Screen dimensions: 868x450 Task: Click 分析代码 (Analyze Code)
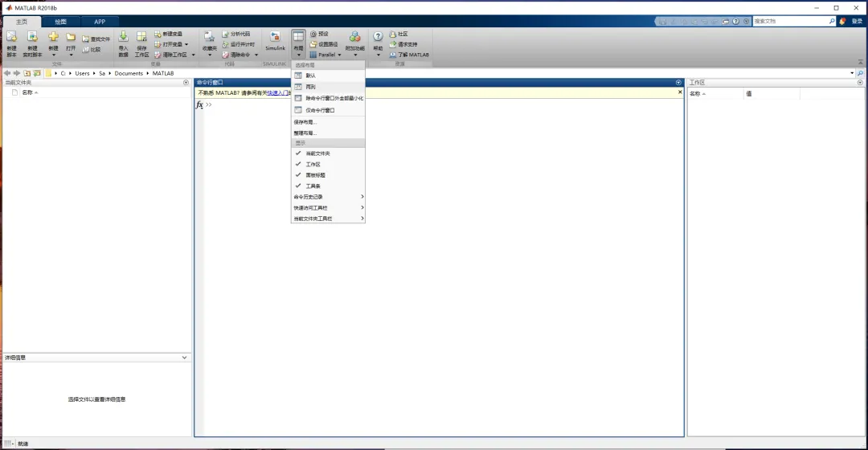click(236, 34)
